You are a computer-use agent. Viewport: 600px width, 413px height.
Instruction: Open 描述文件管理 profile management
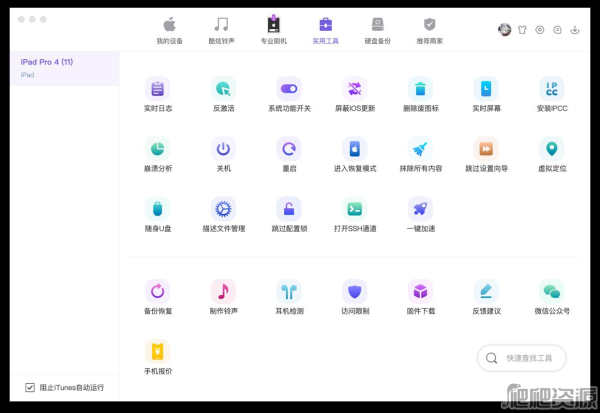coord(223,209)
